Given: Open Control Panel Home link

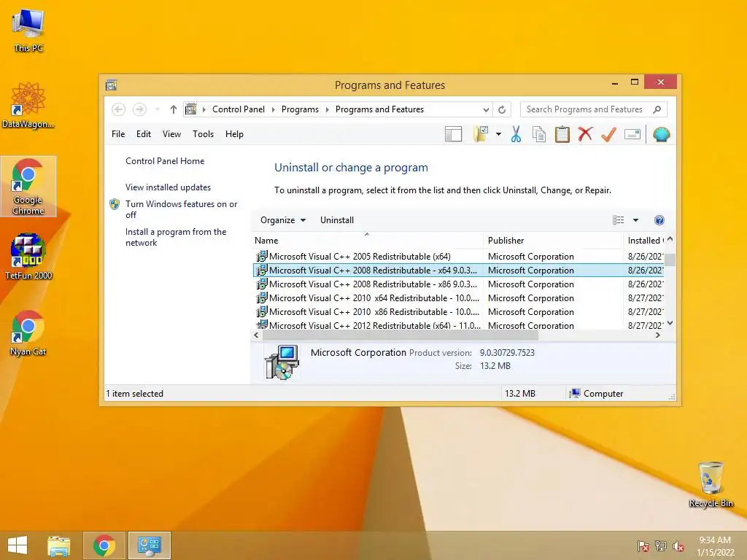Looking at the screenshot, I should pos(165,161).
